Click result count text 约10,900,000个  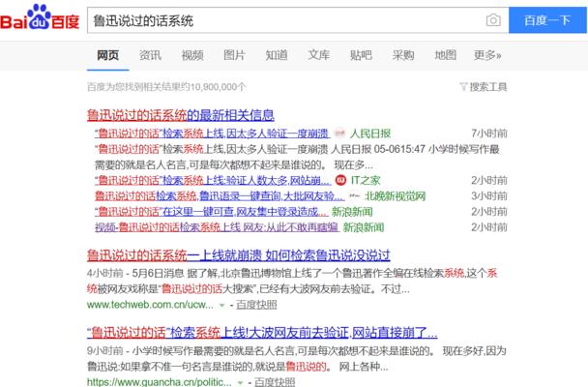pyautogui.click(x=214, y=87)
